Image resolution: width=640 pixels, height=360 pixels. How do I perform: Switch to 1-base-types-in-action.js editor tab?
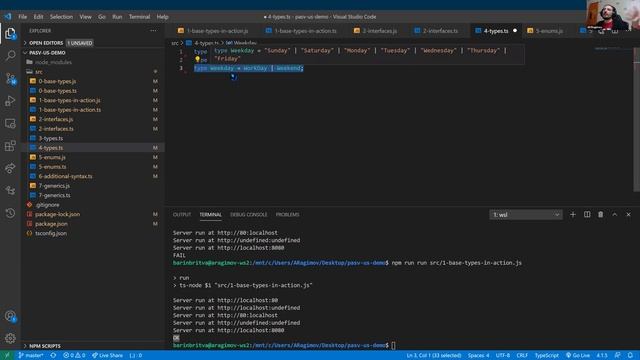tap(213, 31)
